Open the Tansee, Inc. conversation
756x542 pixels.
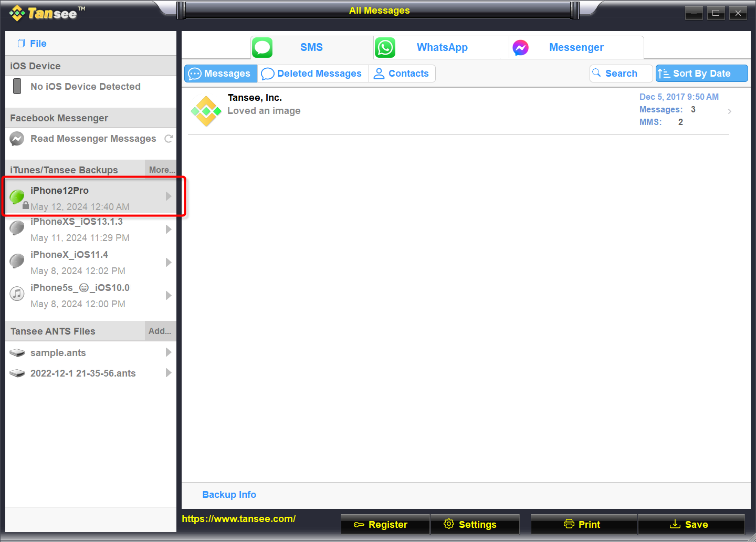coord(458,111)
